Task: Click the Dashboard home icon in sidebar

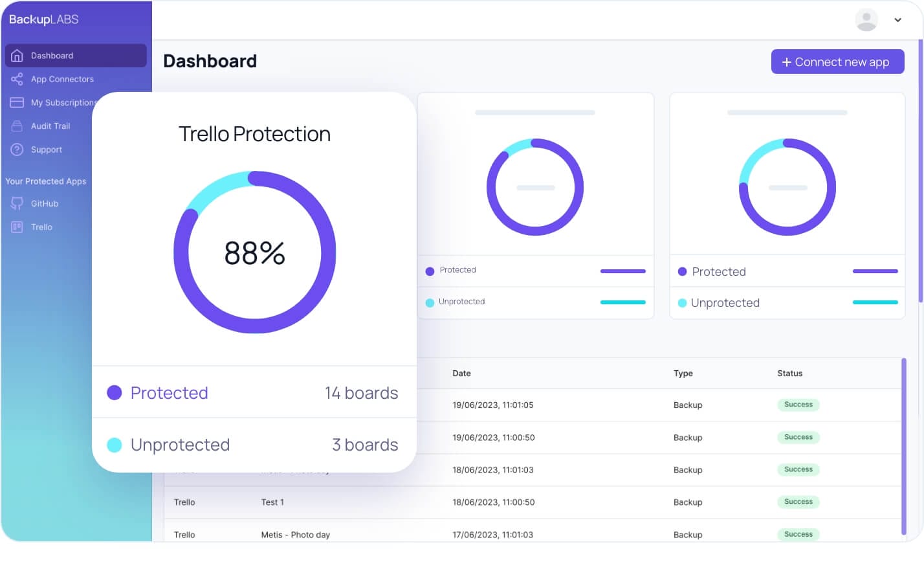Action: pyautogui.click(x=17, y=56)
